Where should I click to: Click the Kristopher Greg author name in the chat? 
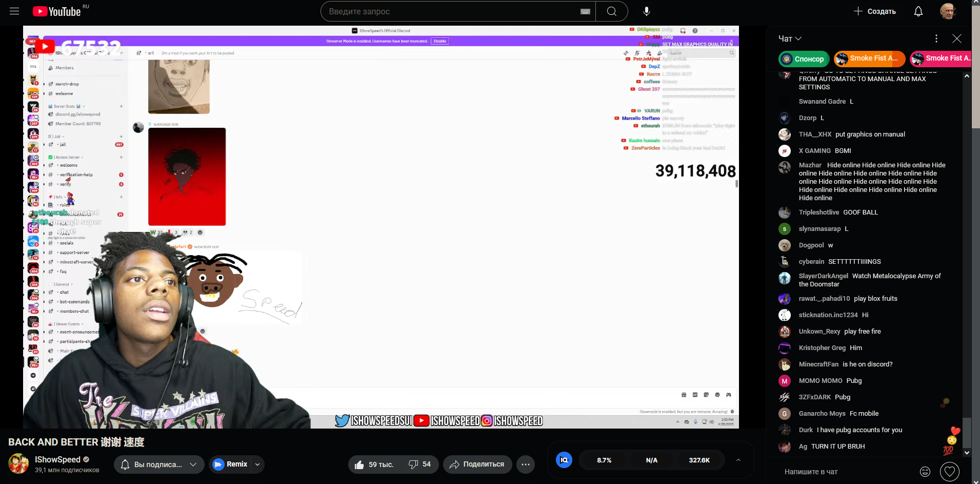coord(822,348)
